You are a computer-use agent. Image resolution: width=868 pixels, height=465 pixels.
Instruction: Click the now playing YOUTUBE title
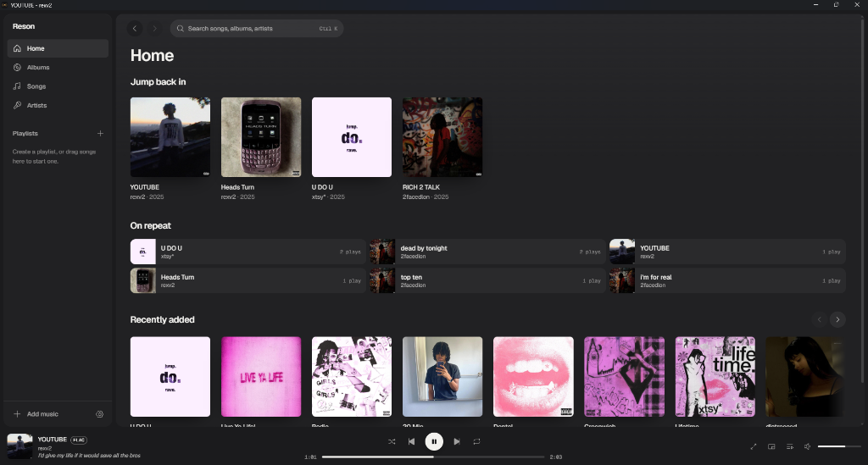pyautogui.click(x=52, y=440)
